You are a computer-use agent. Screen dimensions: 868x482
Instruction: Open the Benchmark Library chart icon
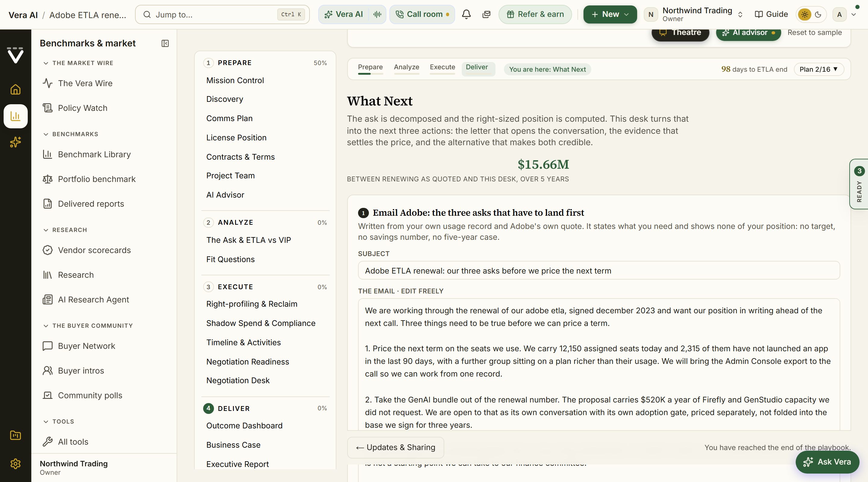(x=48, y=154)
